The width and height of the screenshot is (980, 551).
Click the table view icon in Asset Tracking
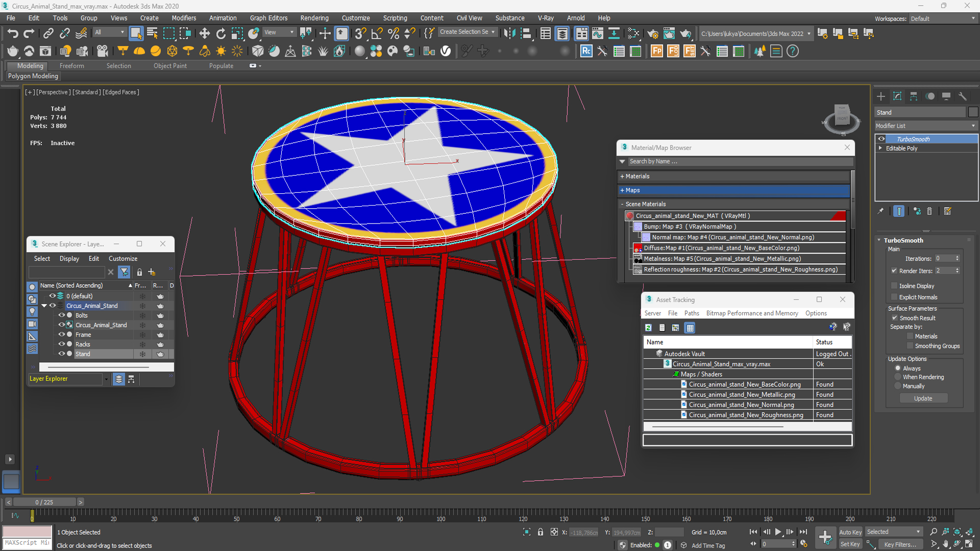pos(690,328)
